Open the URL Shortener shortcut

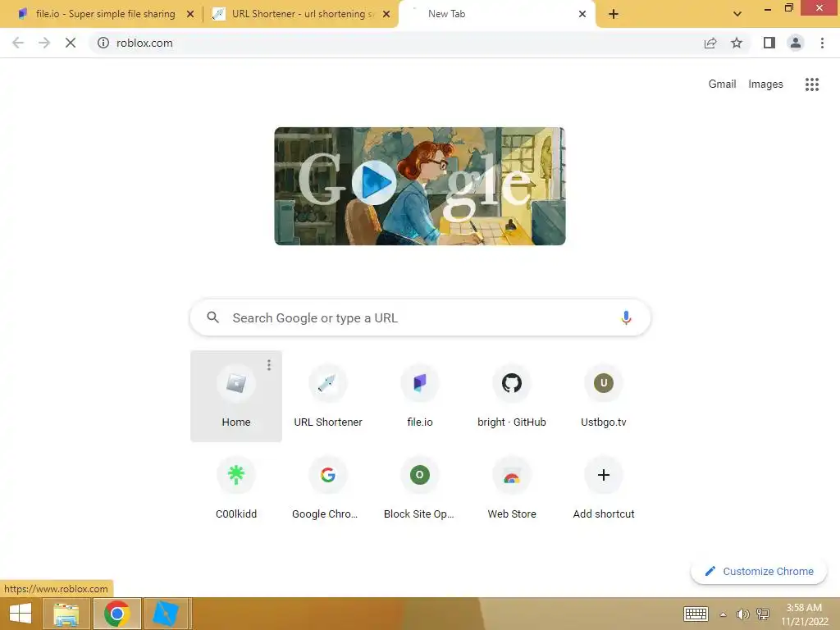point(328,396)
